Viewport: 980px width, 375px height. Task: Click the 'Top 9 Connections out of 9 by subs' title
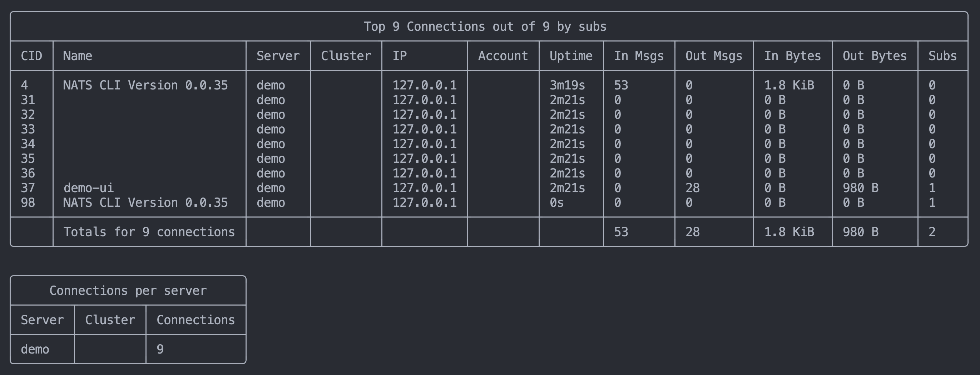[485, 26]
